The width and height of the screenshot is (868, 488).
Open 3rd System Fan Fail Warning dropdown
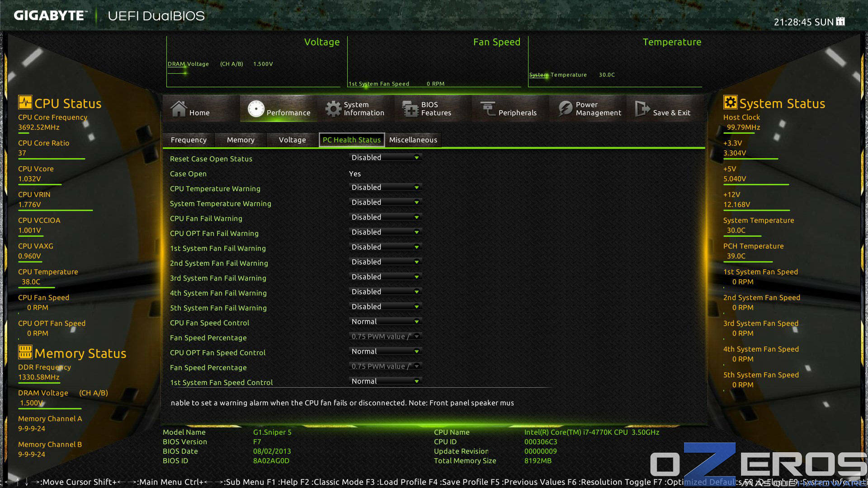(385, 277)
